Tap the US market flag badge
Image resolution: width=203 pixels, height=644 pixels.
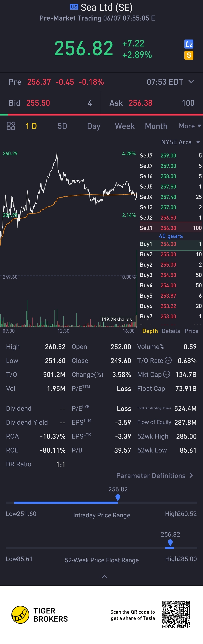pyautogui.click(x=74, y=7)
